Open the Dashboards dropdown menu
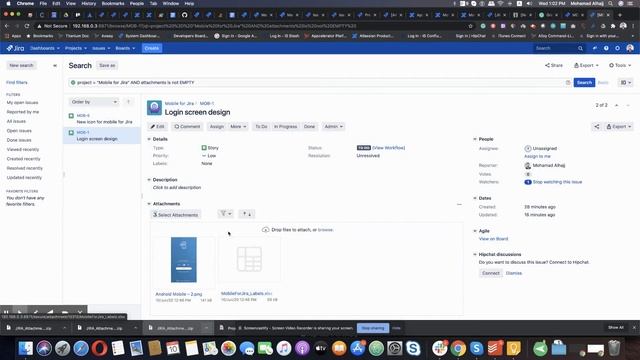This screenshot has width=640, height=360. [x=45, y=48]
